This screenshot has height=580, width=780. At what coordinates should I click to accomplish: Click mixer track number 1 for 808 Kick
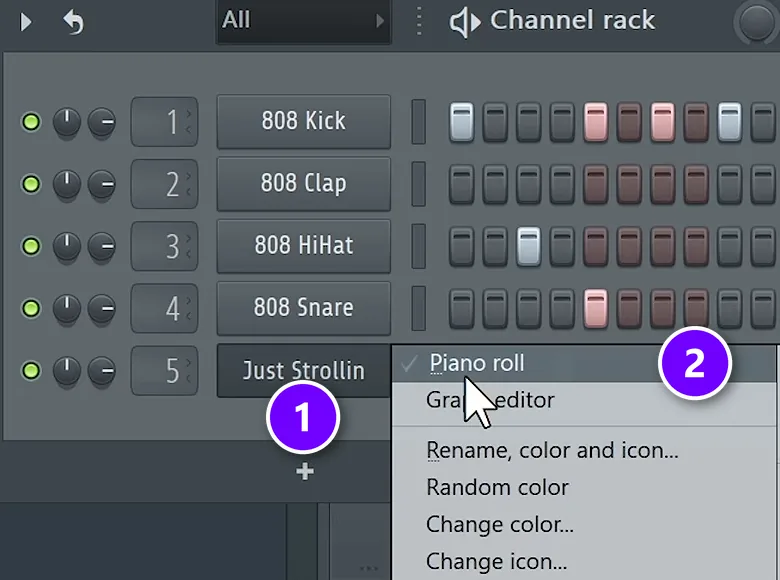click(x=165, y=122)
